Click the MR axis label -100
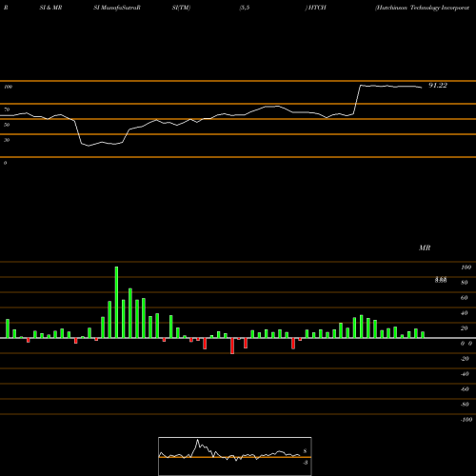Image resolution: width=476 pixels, height=476 pixels. click(x=466, y=420)
